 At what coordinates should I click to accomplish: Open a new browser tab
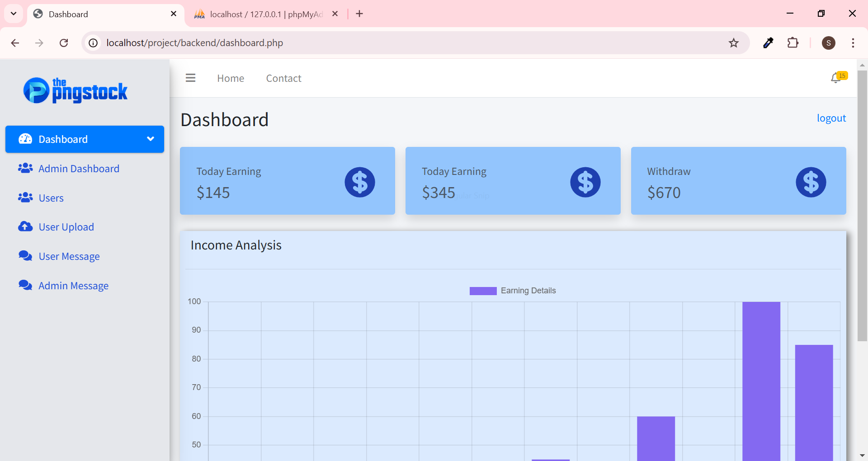click(x=359, y=14)
